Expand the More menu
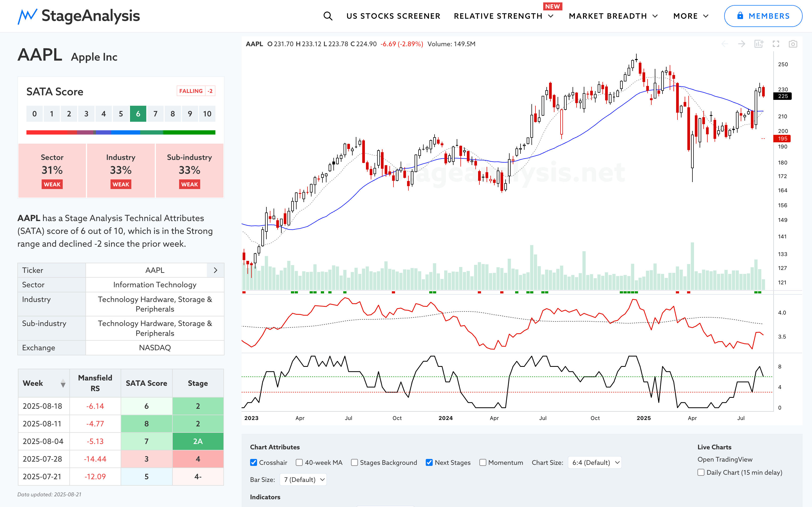This screenshot has width=812, height=507. [691, 16]
